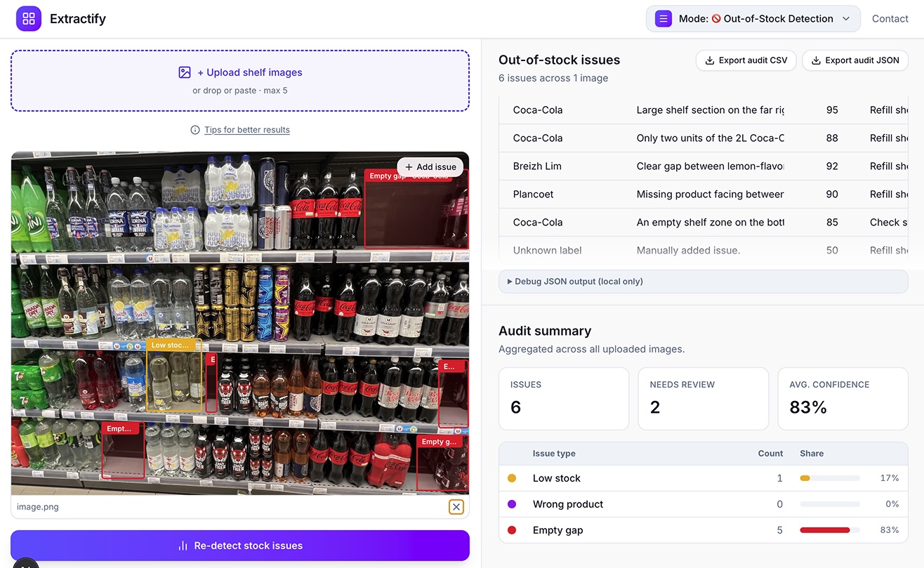Export audit JSON
The image size is (924, 568).
click(x=855, y=60)
